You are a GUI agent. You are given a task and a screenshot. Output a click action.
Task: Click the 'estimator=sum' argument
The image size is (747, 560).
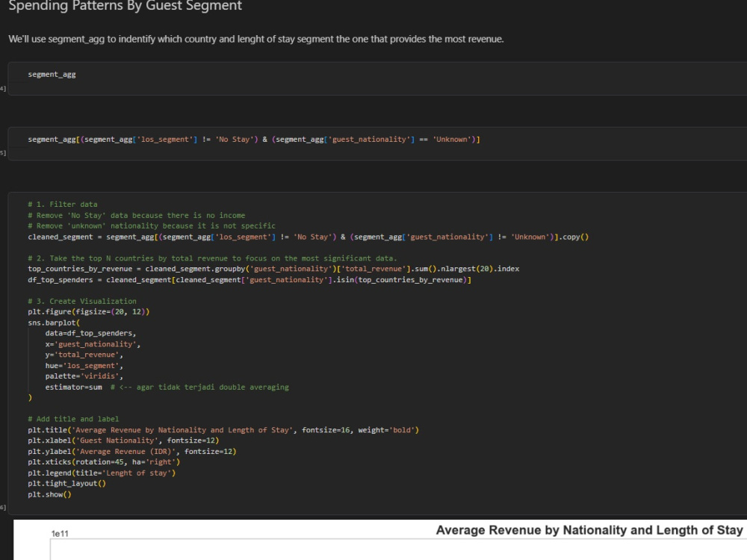73,387
